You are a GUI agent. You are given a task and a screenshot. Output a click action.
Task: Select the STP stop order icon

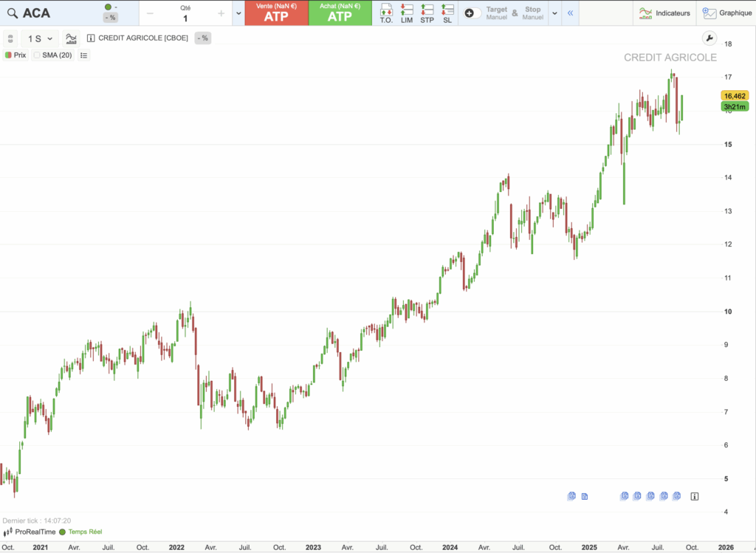coord(427,13)
